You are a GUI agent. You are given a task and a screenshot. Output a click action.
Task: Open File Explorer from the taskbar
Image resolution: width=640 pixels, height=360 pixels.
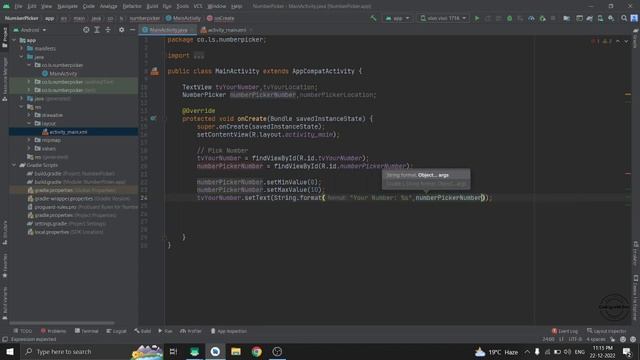click(236, 351)
